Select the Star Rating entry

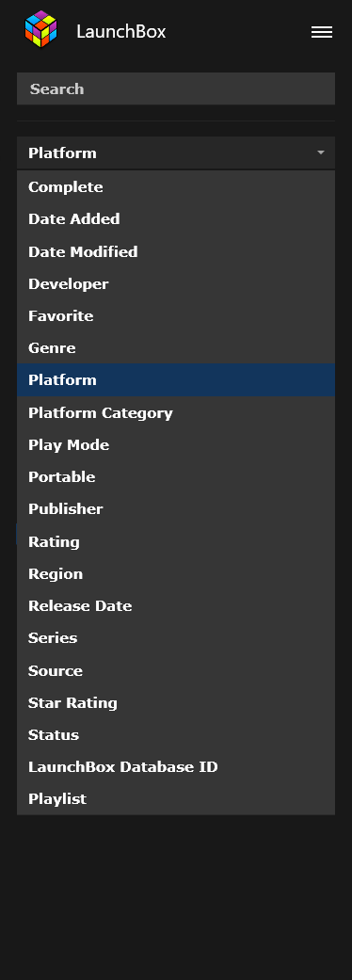176,702
